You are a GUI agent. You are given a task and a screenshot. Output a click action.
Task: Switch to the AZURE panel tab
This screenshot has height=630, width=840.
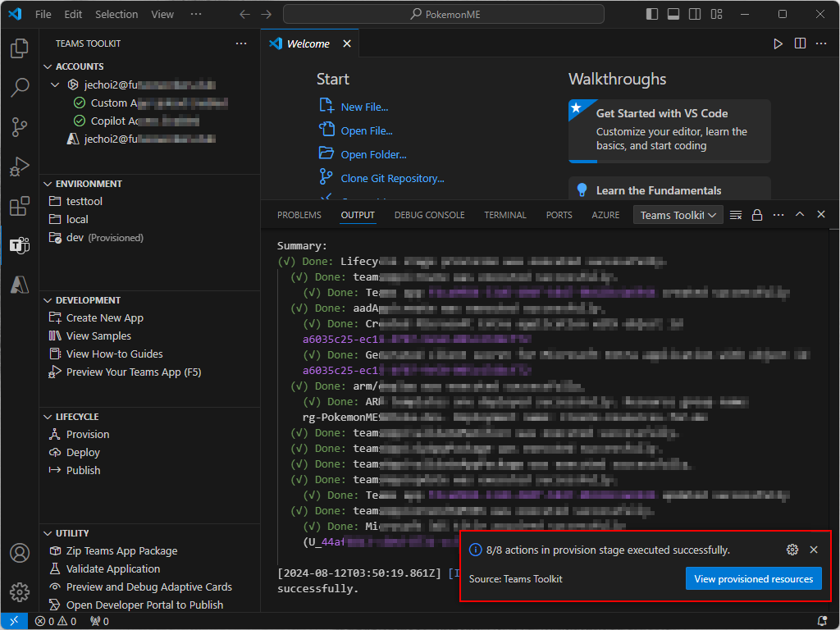(605, 216)
